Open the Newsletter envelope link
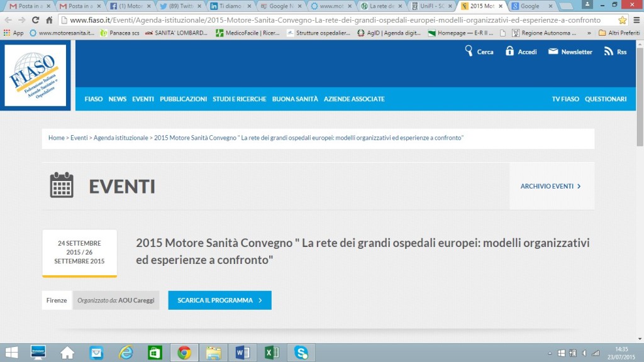Viewport: 644px width, 362px height. click(x=570, y=52)
